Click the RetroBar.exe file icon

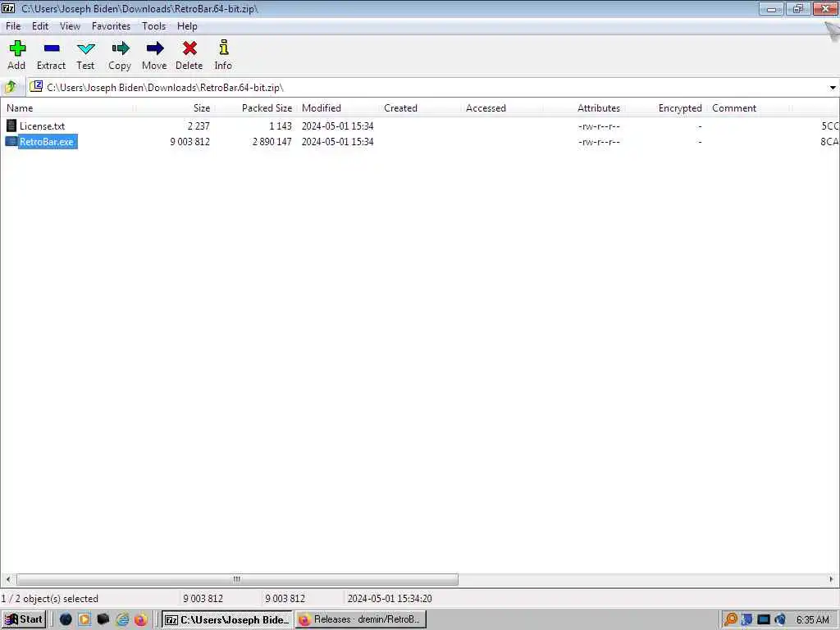[11, 141]
